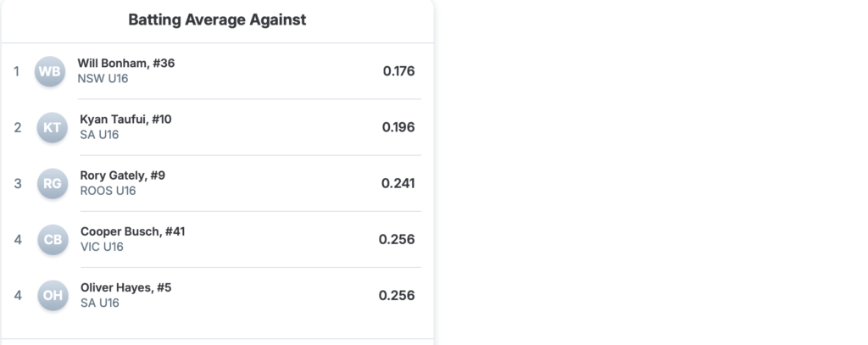Click the RG avatar icon
The width and height of the screenshot is (868, 345).
[52, 183]
